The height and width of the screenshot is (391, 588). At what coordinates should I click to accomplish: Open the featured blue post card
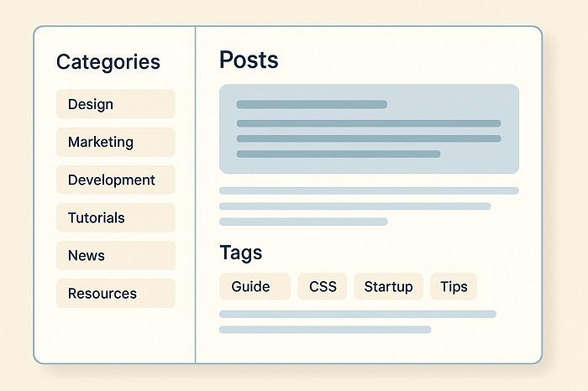[x=369, y=129]
